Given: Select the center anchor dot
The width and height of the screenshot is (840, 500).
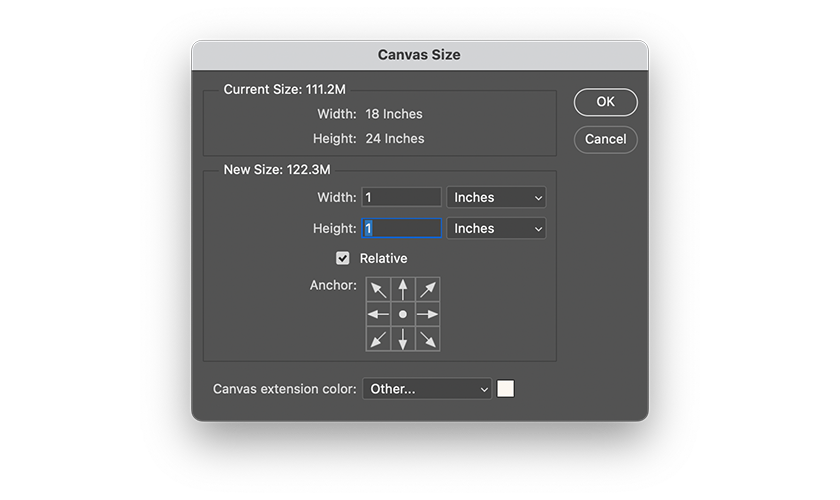Looking at the screenshot, I should click(x=403, y=314).
